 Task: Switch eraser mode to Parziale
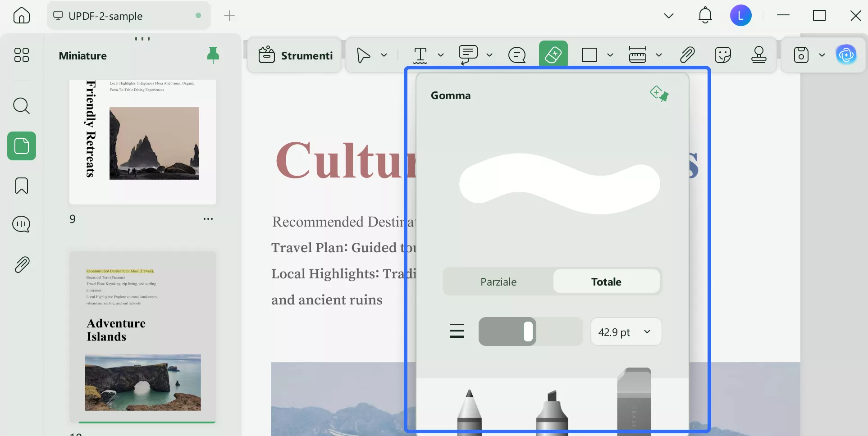pyautogui.click(x=498, y=282)
